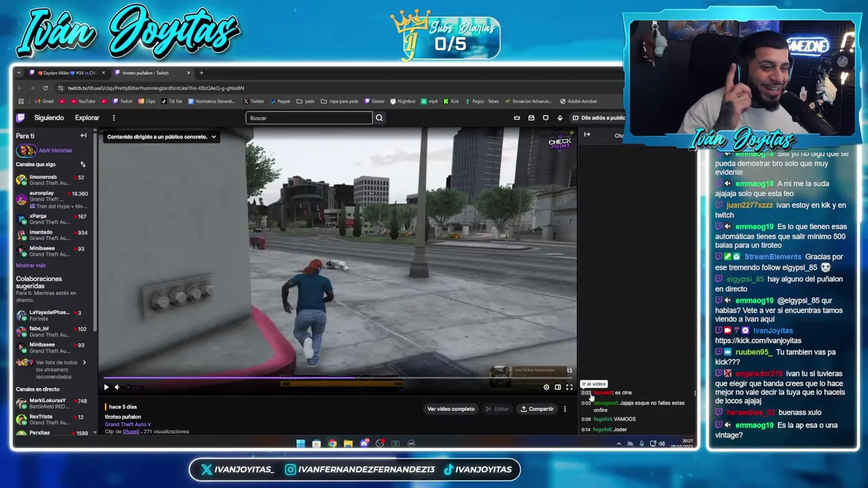Expand the 'Contenido dirigido a un público concreto' dropdown
This screenshot has height=488, width=868.
coord(161,137)
